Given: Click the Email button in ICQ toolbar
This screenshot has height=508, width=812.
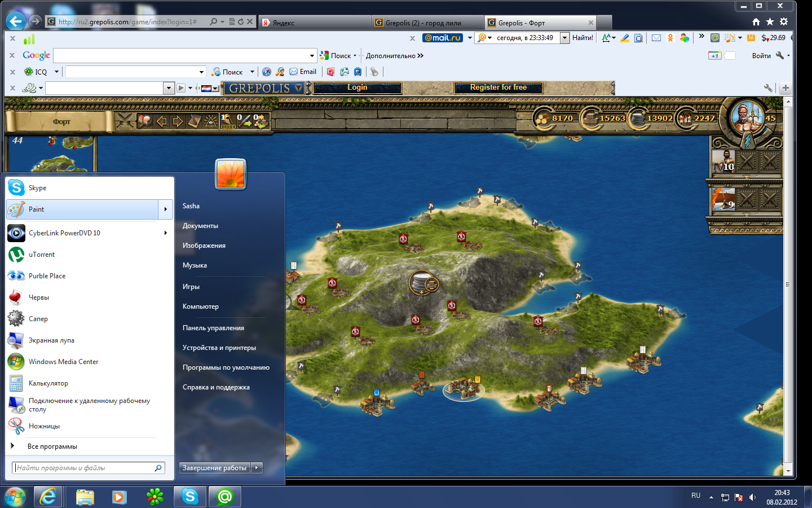Looking at the screenshot, I should click(303, 72).
